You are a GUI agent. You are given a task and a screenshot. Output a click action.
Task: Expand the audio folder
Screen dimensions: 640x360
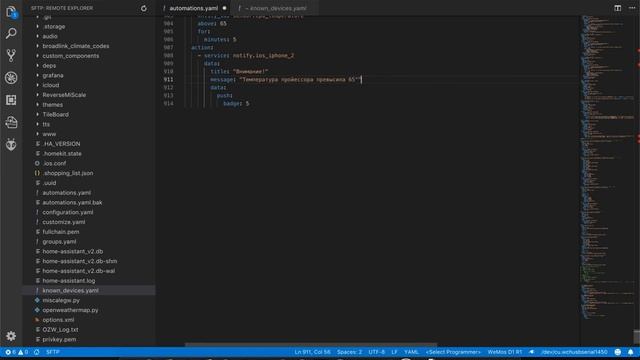(50, 36)
